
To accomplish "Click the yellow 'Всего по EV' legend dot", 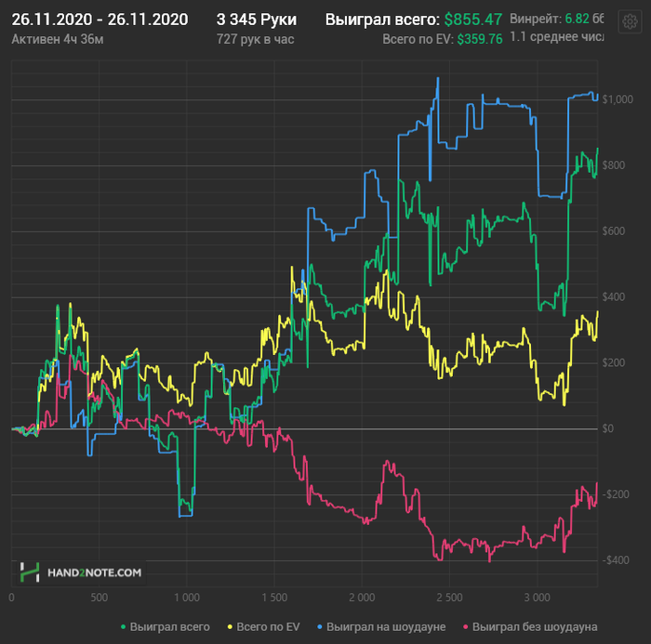I will [231, 626].
